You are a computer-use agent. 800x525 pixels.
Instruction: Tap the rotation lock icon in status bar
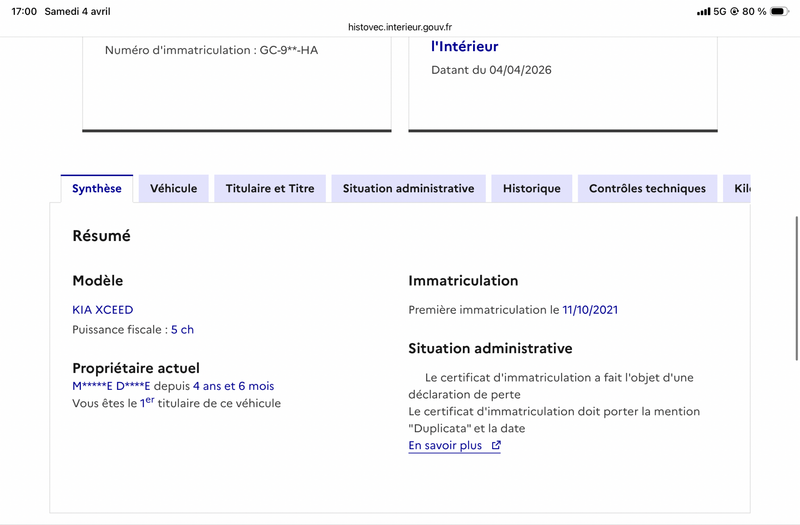point(735,11)
